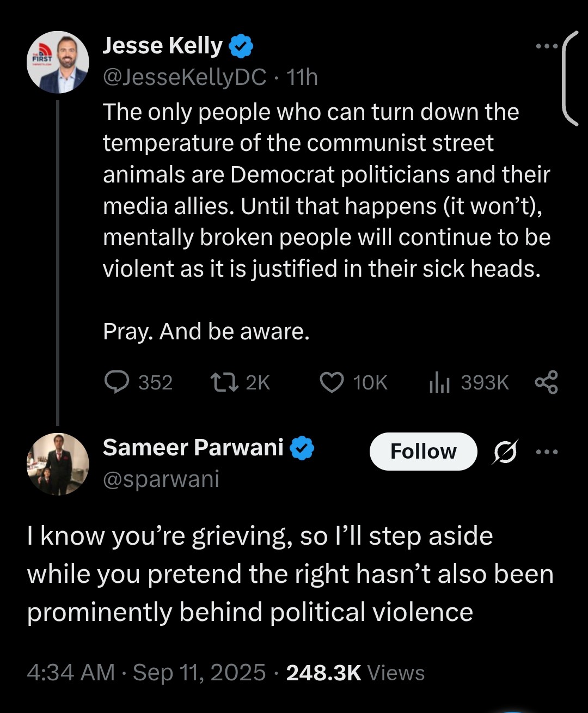
Task: Click the 4:34 AM Sep 11, 2025 timestamp
Action: pyautogui.click(x=146, y=673)
